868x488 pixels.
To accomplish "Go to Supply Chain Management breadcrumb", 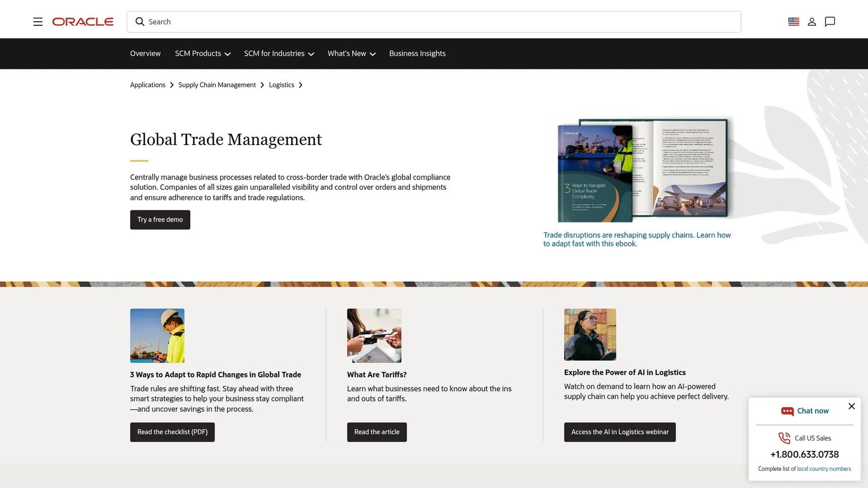I will 217,85.
